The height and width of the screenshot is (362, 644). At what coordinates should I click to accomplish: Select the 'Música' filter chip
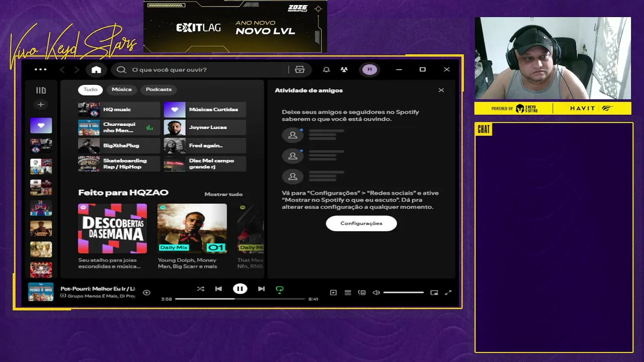click(x=121, y=89)
